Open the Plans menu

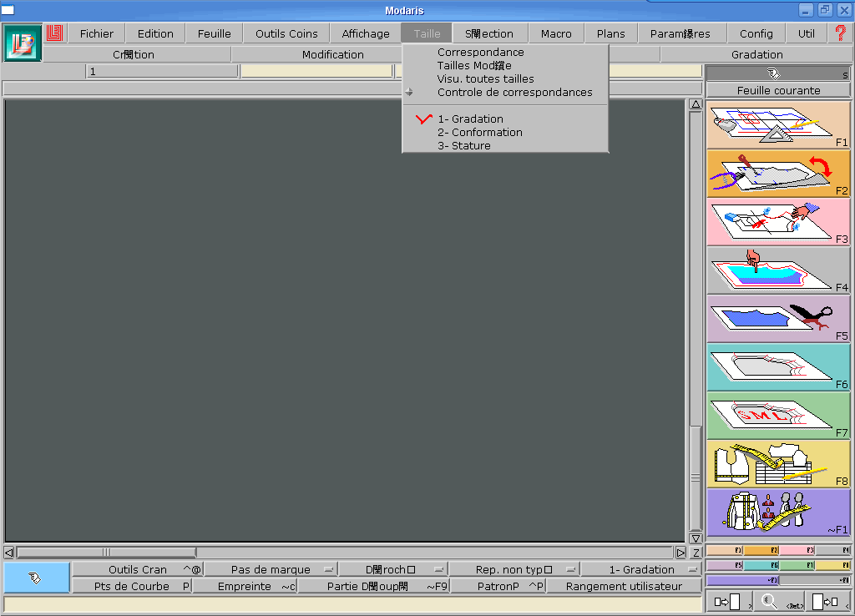(610, 33)
